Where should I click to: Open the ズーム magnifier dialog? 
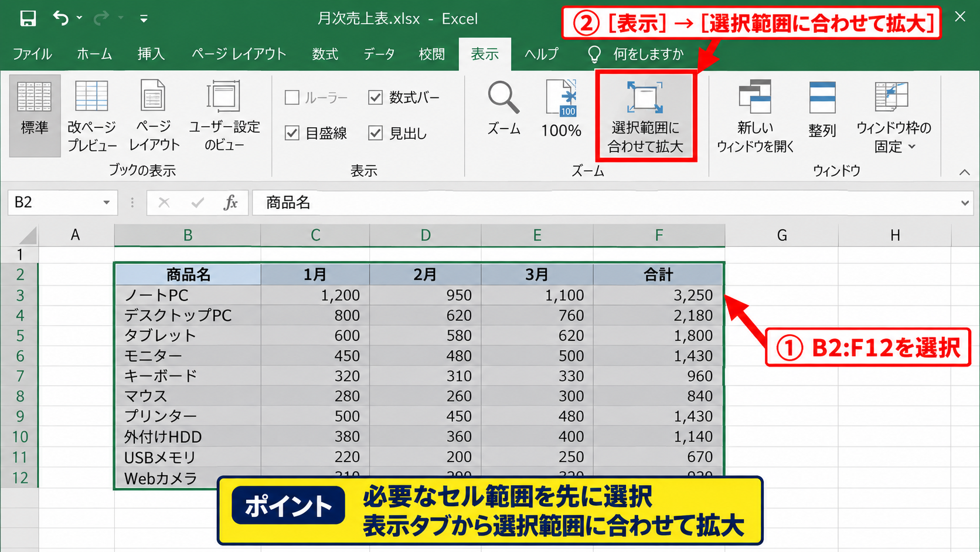tap(503, 109)
